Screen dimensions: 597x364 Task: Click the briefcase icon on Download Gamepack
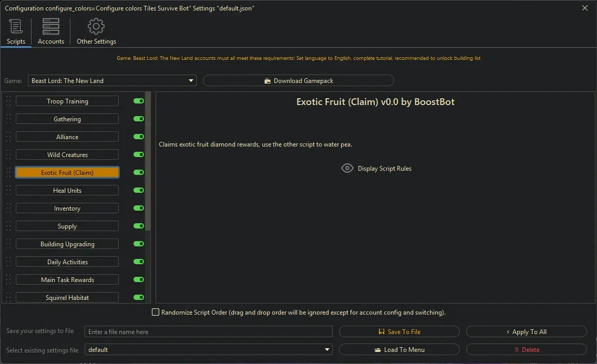[269, 80]
